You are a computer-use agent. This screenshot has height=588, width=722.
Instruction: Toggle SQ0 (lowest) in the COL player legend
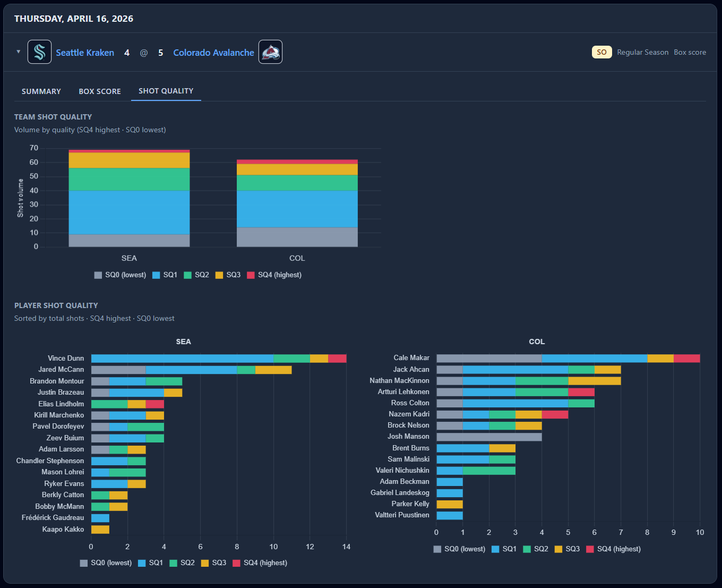pos(459,549)
